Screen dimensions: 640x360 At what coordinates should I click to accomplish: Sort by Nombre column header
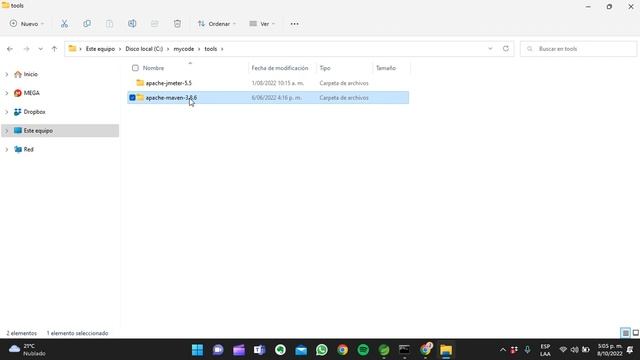153,68
